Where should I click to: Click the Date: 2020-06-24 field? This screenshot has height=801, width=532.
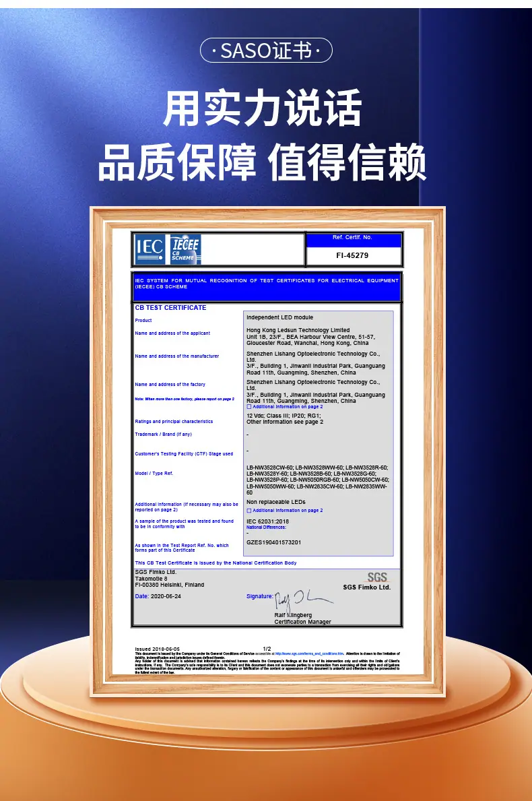coord(158,596)
